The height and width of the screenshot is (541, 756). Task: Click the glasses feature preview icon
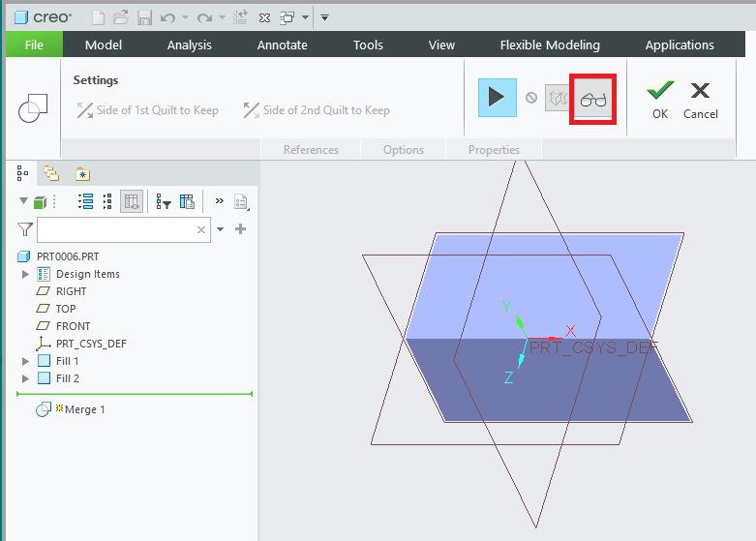pos(593,98)
